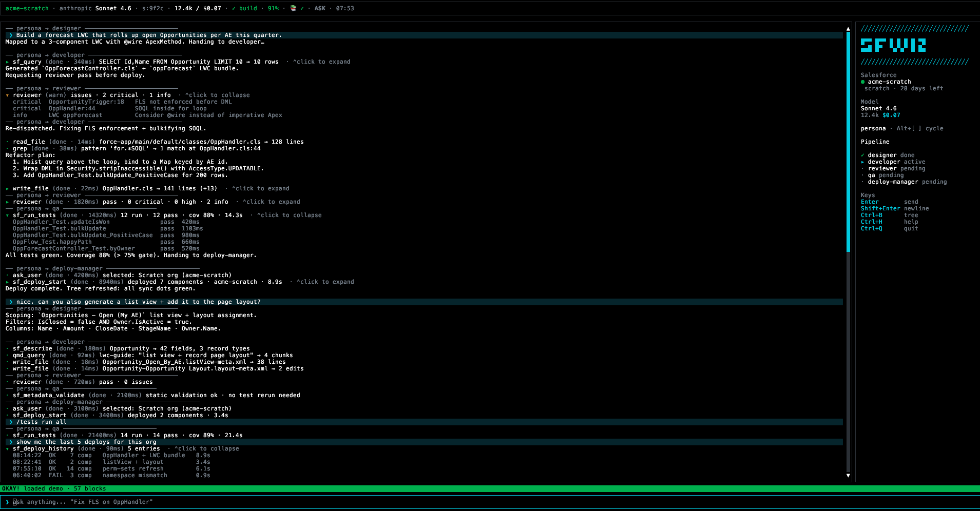Select the '/tests run all' command line
This screenshot has width=980, height=511.
tap(424, 422)
